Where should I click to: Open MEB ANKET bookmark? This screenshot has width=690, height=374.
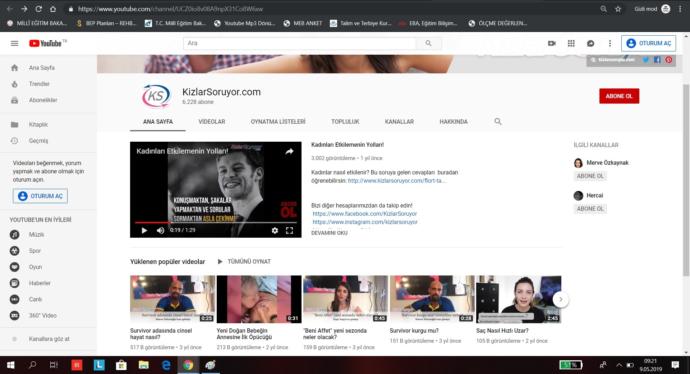pyautogui.click(x=303, y=23)
